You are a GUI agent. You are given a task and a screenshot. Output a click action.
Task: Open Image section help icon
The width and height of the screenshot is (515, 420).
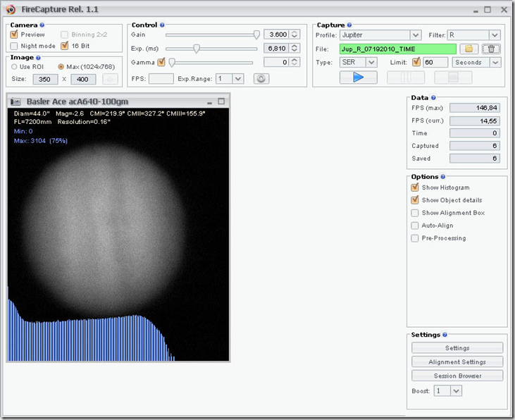pos(38,58)
